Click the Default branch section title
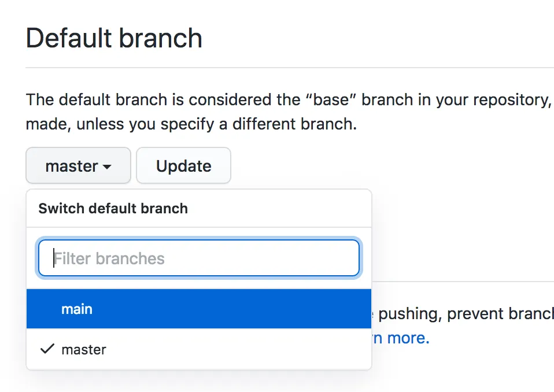 [113, 38]
